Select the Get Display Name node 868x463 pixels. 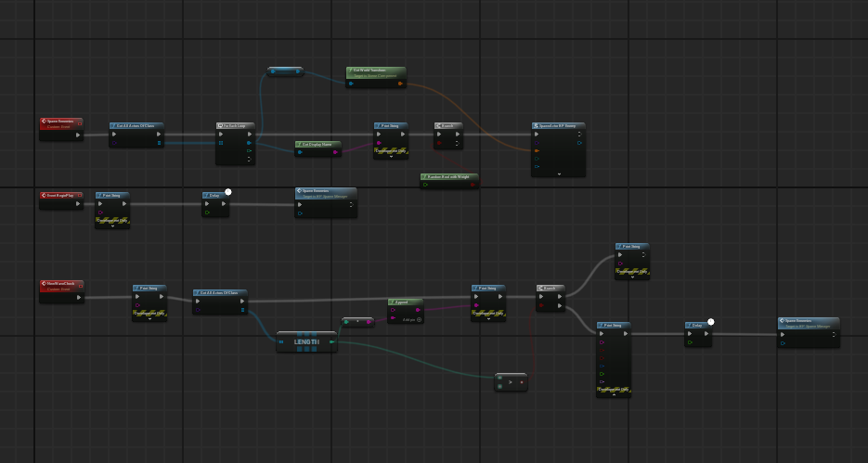tap(317, 148)
